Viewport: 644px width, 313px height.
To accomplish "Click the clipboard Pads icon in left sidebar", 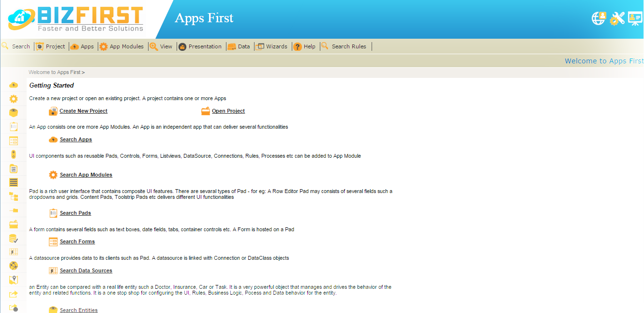I will (x=14, y=127).
